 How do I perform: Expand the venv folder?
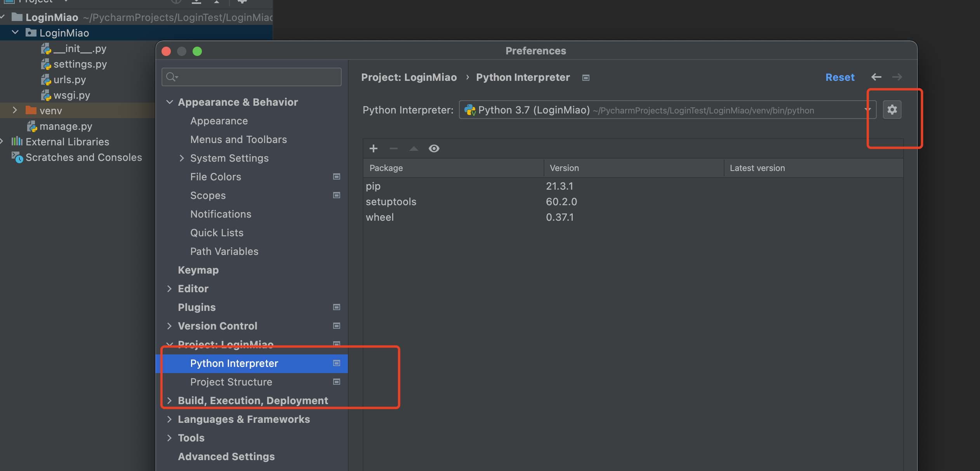click(15, 110)
